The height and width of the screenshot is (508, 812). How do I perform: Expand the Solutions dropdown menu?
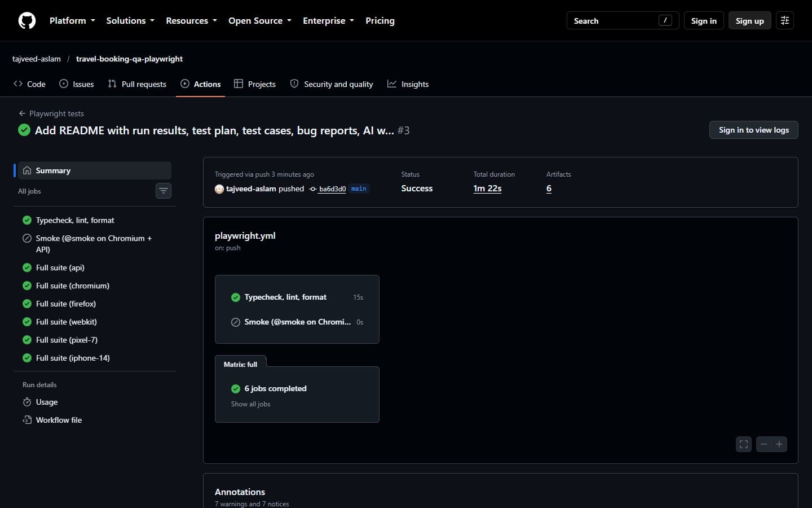[x=130, y=20]
